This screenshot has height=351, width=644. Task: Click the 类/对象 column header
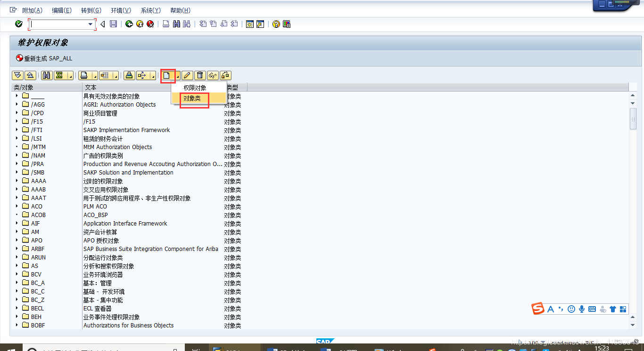pos(47,87)
